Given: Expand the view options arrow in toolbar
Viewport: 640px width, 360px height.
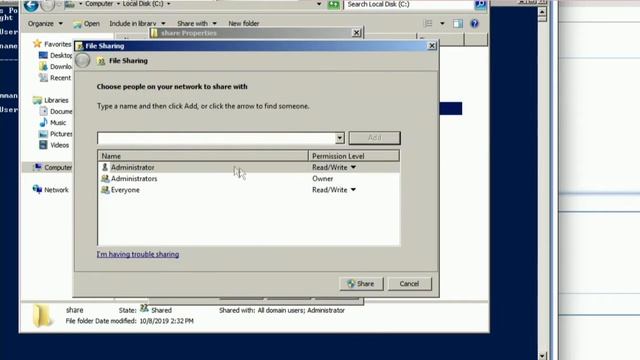Looking at the screenshot, I should coord(442,24).
